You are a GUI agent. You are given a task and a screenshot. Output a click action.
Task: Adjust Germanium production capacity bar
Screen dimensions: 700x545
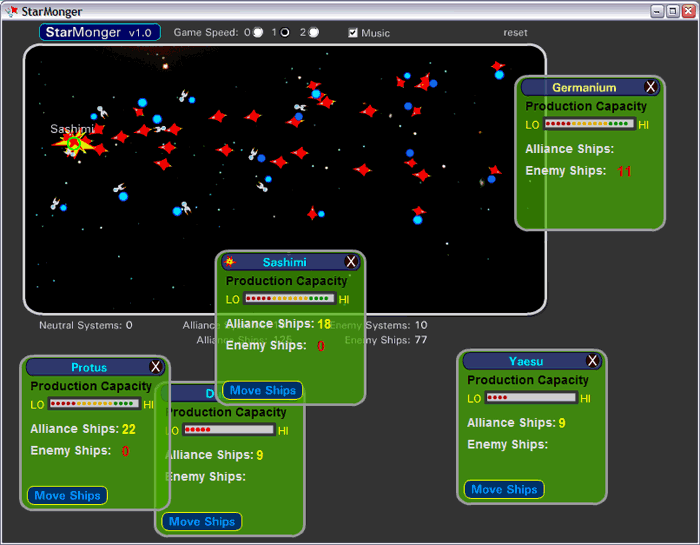589,124
